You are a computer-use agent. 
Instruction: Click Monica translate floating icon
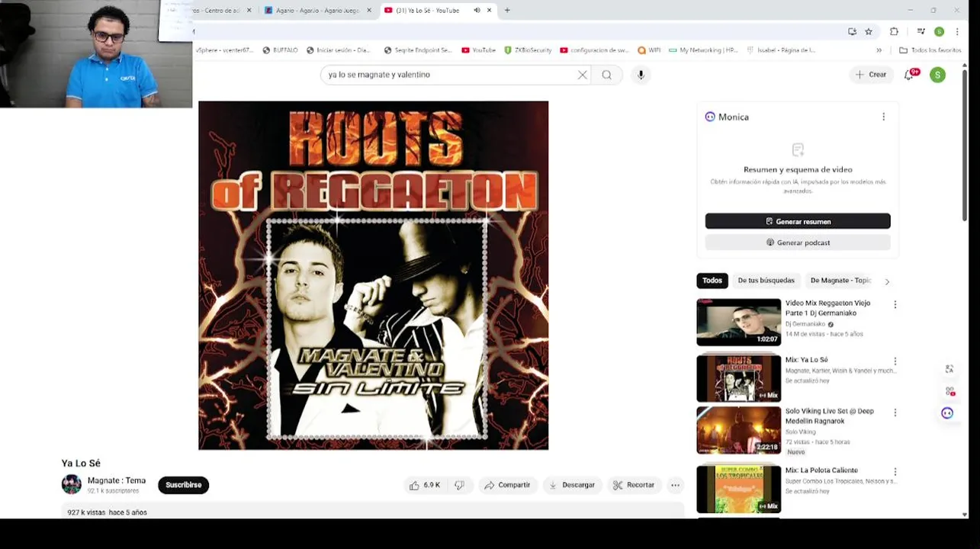point(949,369)
